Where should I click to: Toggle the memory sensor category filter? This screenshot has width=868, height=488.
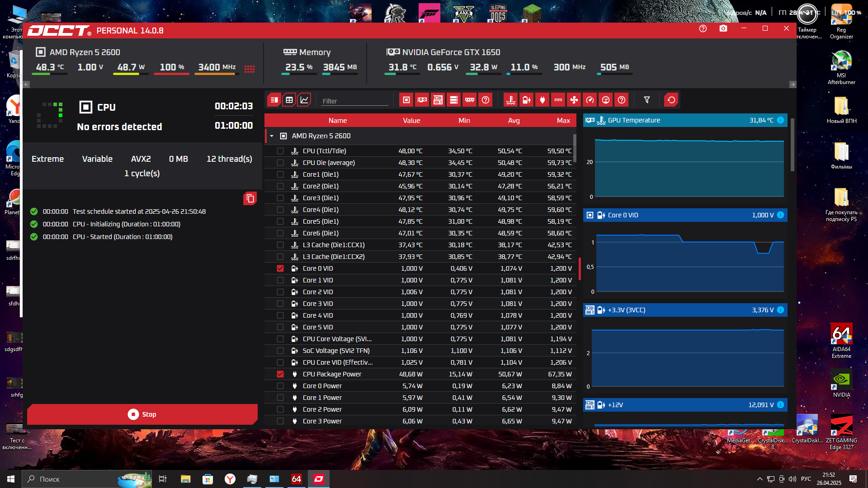coord(470,100)
